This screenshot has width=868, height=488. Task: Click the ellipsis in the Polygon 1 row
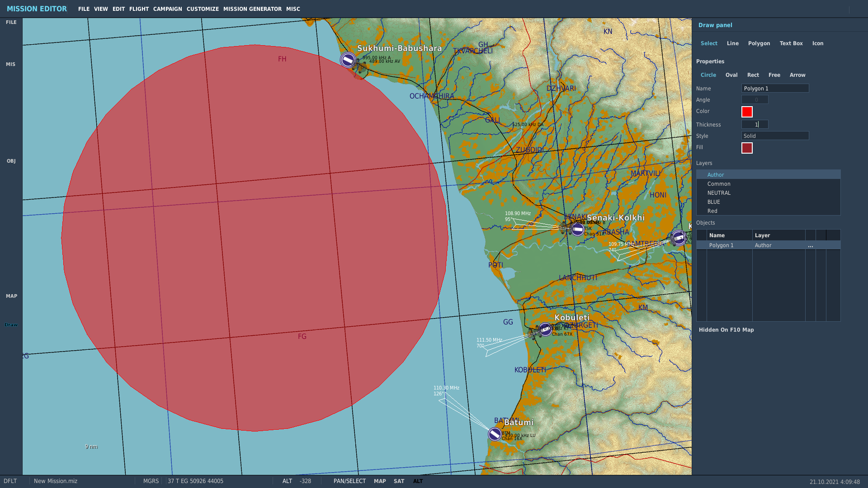[x=811, y=245]
